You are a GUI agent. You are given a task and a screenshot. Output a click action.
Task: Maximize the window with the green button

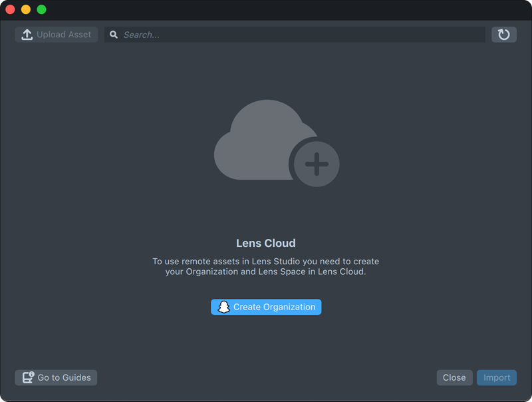pos(41,9)
